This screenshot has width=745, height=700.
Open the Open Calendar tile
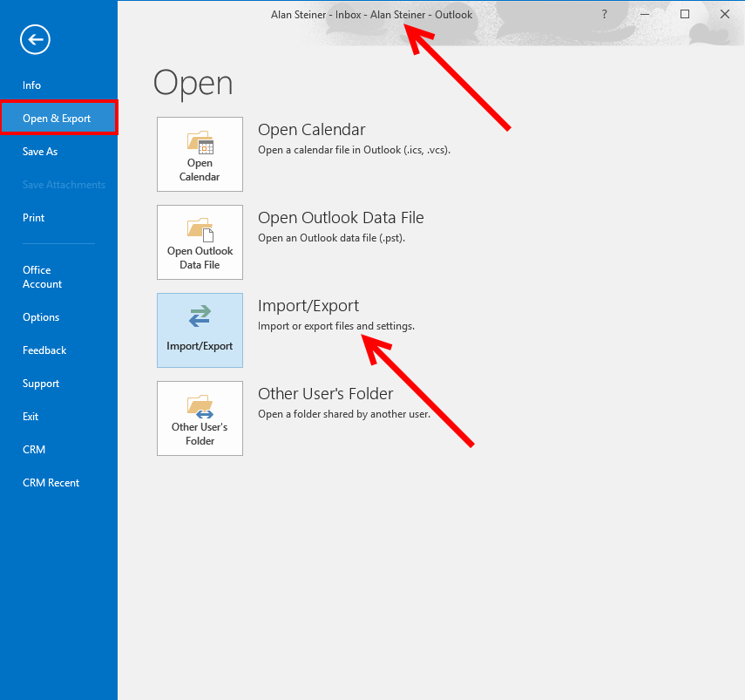tap(200, 154)
